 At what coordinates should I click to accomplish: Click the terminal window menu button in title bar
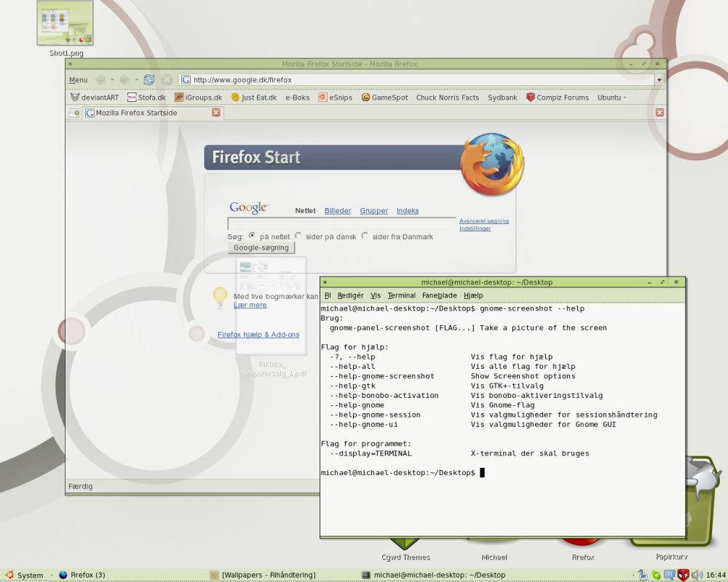[325, 282]
